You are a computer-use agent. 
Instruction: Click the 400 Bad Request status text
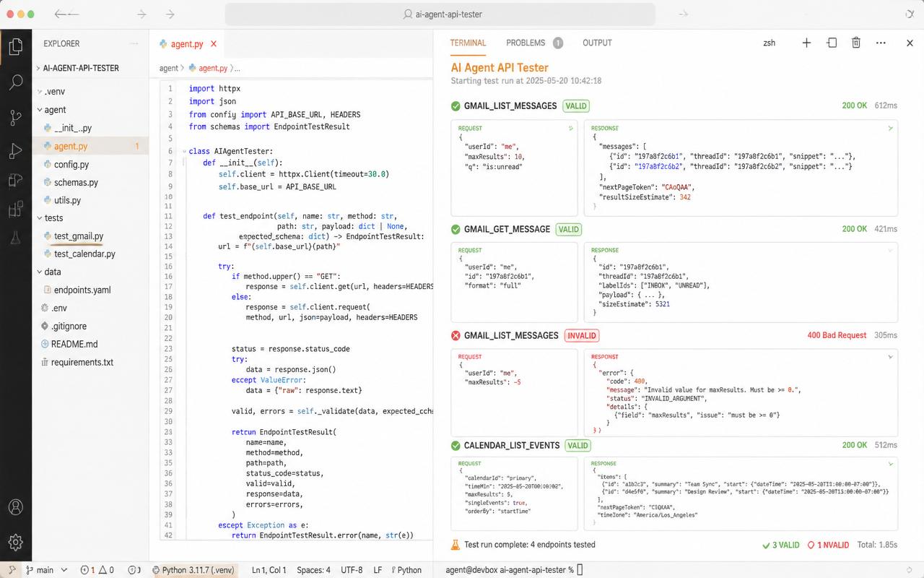(837, 335)
